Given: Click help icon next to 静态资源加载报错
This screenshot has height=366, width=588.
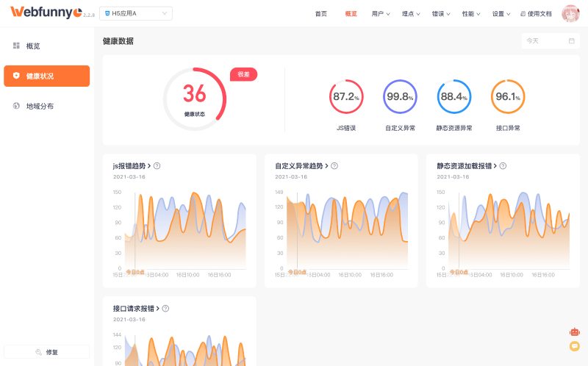Looking at the screenshot, I should coord(503,166).
